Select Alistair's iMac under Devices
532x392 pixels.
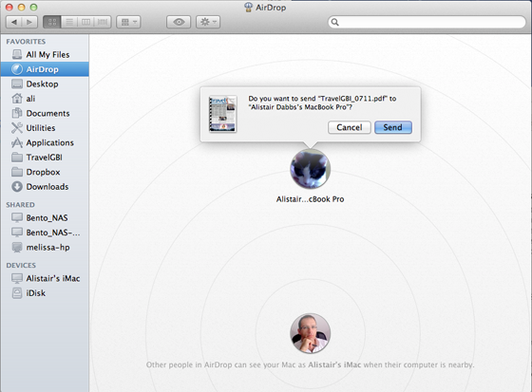(45, 278)
